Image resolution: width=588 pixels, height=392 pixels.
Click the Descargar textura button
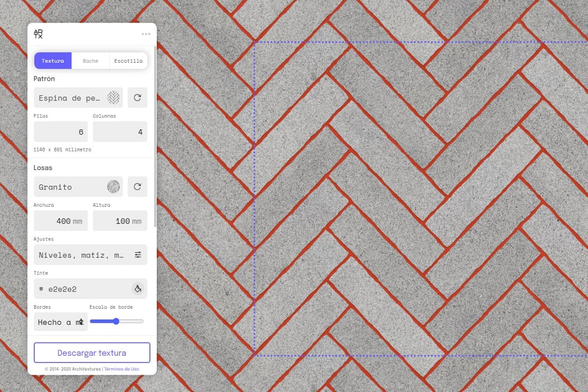pos(92,353)
